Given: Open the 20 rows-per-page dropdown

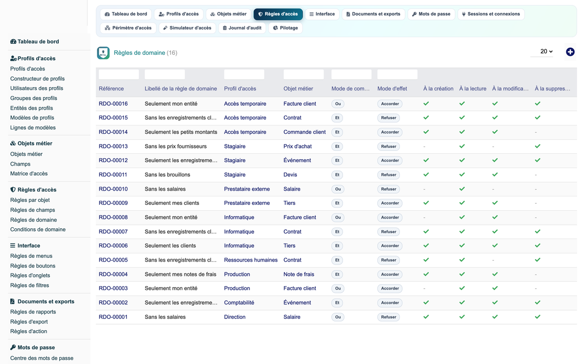Looking at the screenshot, I should point(542,51).
